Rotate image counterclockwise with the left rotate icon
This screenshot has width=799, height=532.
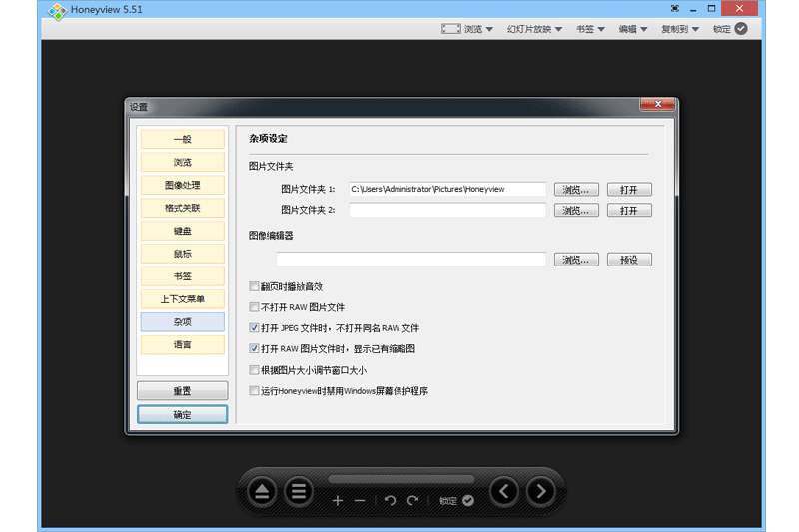[x=390, y=500]
